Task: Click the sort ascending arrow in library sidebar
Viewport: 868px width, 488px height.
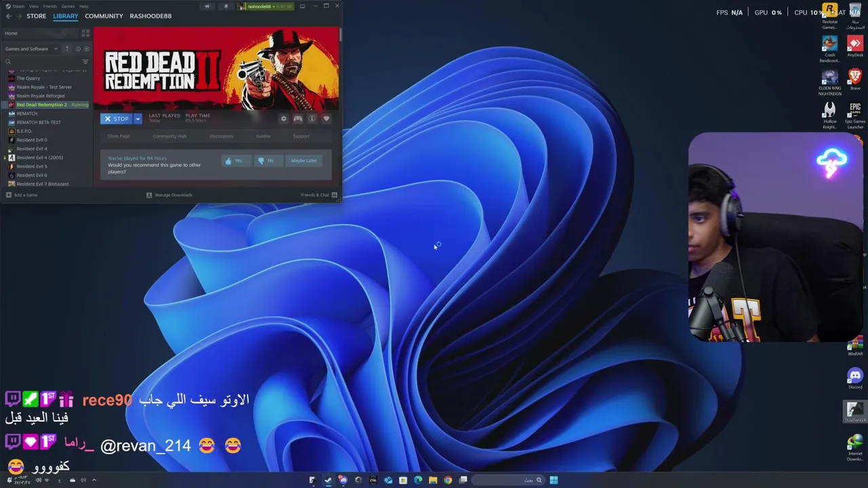Action: coord(66,49)
